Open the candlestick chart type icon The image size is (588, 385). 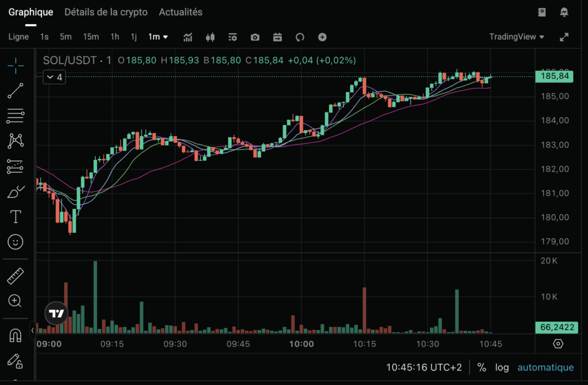coord(210,37)
